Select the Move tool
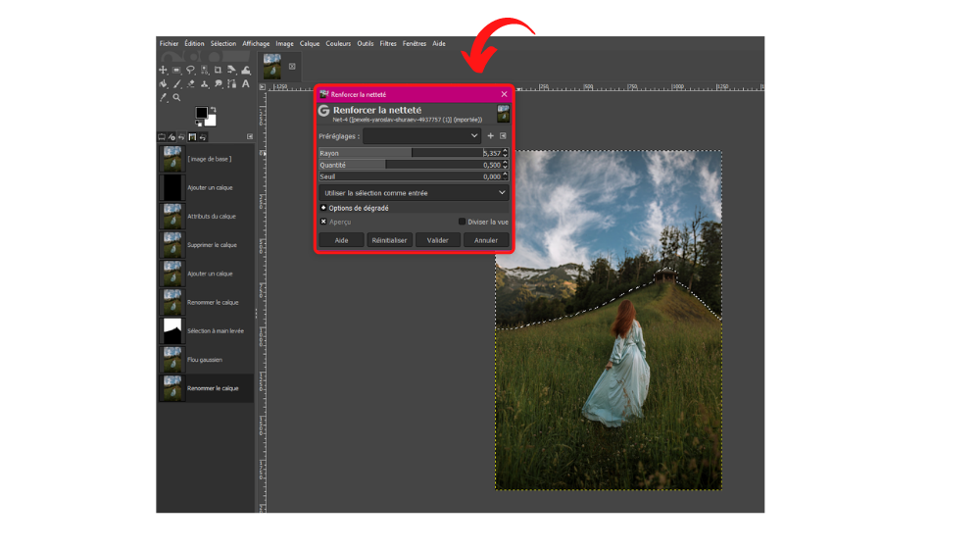 [163, 70]
